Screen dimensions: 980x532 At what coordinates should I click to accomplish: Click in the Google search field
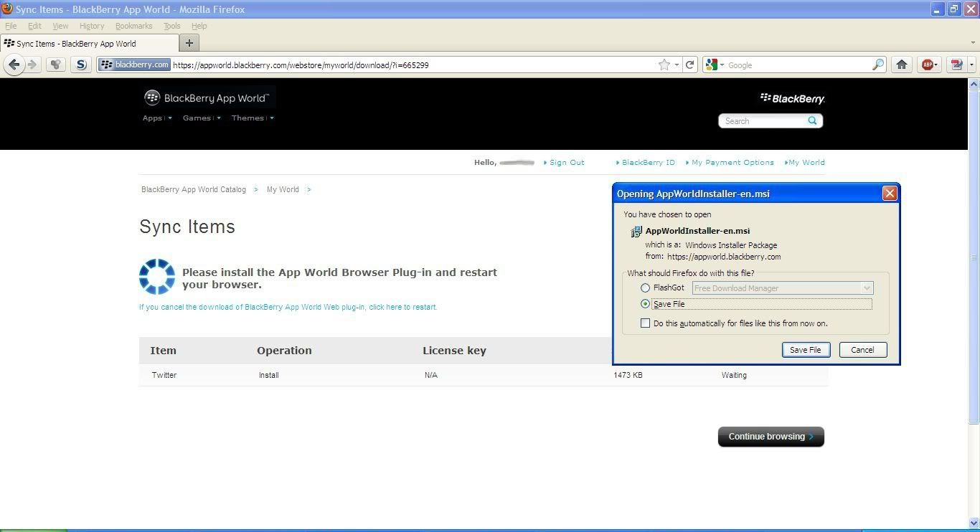tap(798, 65)
